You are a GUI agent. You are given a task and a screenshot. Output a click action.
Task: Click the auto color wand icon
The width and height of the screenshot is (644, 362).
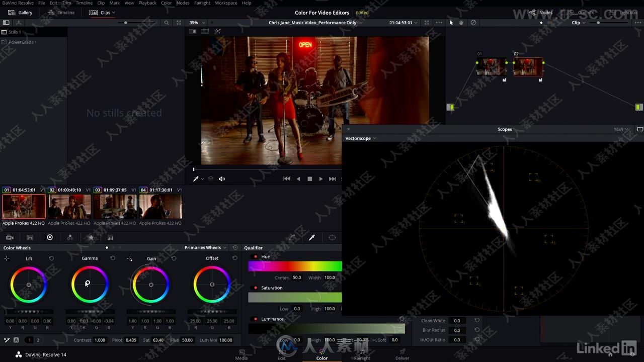click(x=7, y=340)
